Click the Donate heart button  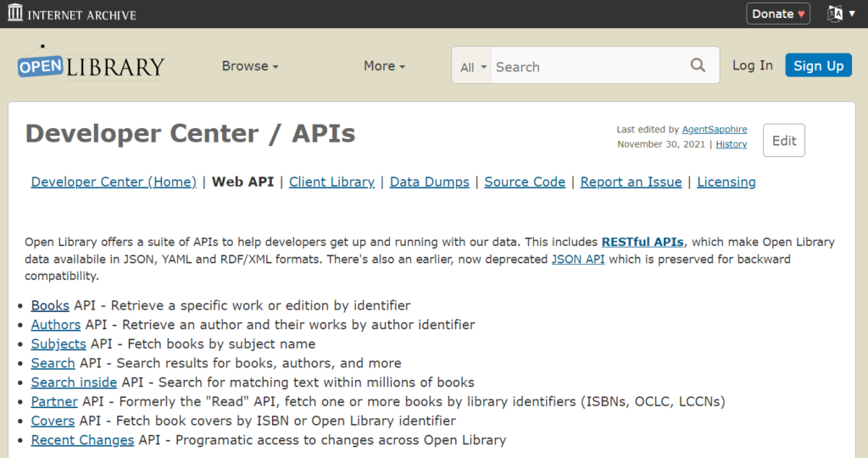coord(778,14)
